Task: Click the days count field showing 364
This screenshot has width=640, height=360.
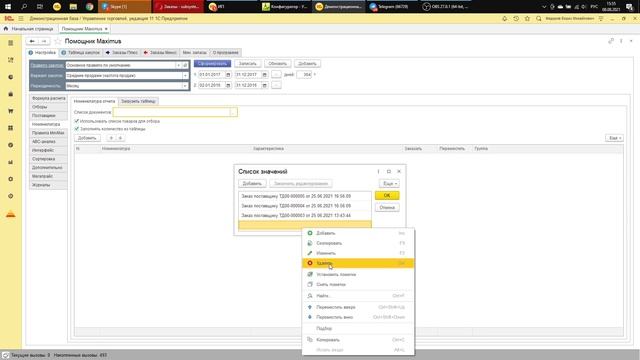Action: (x=304, y=75)
